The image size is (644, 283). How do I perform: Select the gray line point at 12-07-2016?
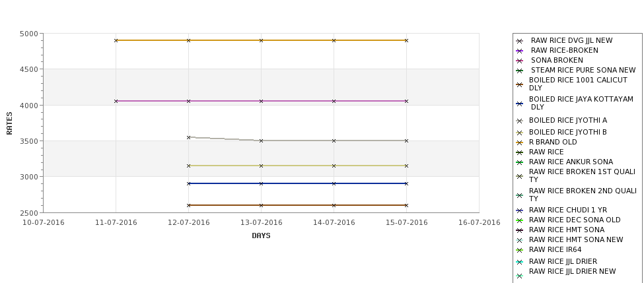click(188, 137)
